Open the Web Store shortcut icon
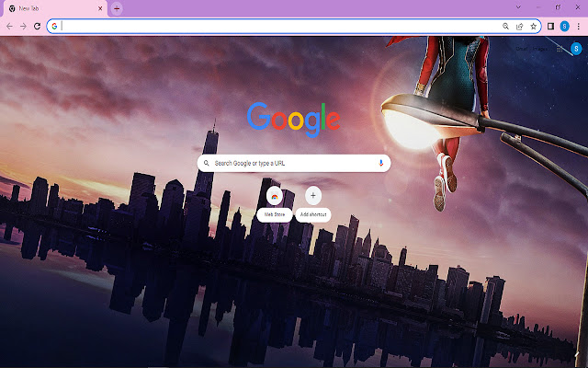588x368 pixels. [x=275, y=196]
